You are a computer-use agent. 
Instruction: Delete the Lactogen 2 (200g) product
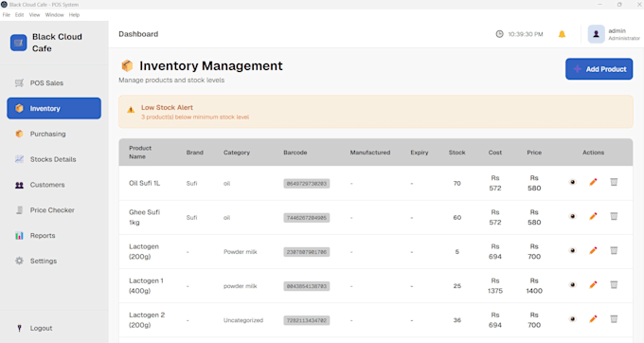[614, 318]
